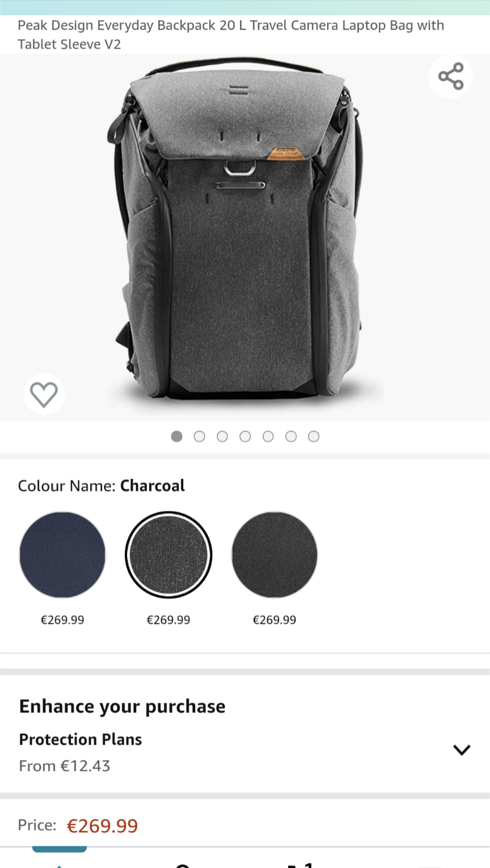This screenshot has height=868, width=490.
Task: Select the navy blue colour option
Action: click(62, 555)
